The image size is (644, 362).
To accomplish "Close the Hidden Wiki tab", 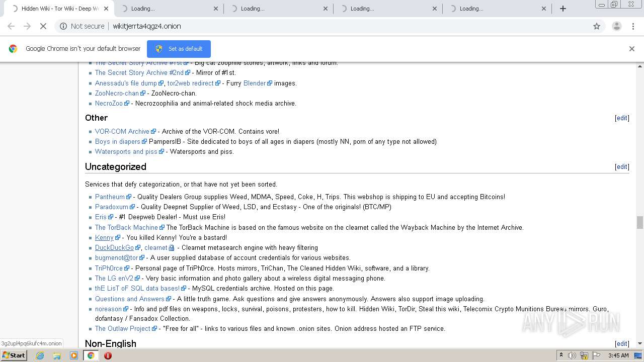I will pyautogui.click(x=106, y=9).
